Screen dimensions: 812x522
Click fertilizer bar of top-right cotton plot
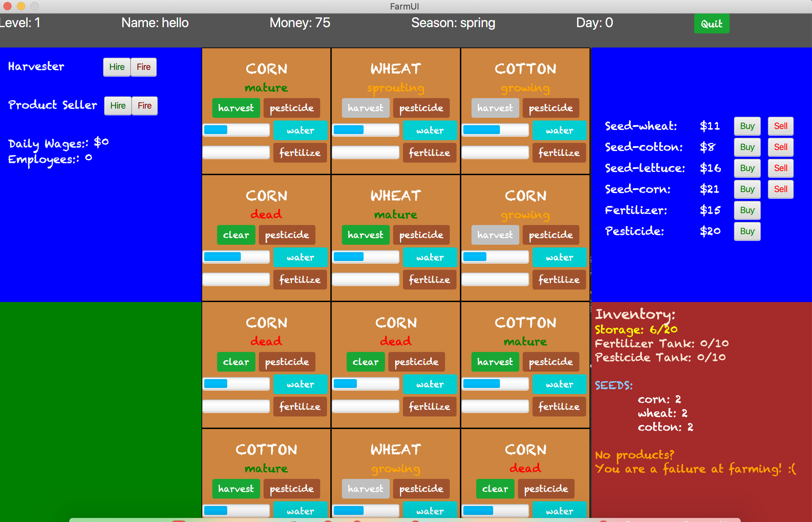pos(495,152)
